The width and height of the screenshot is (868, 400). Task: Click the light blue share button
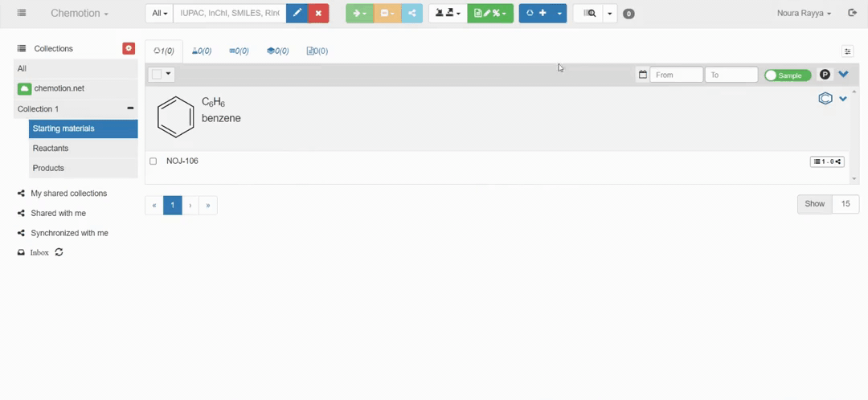tap(411, 14)
